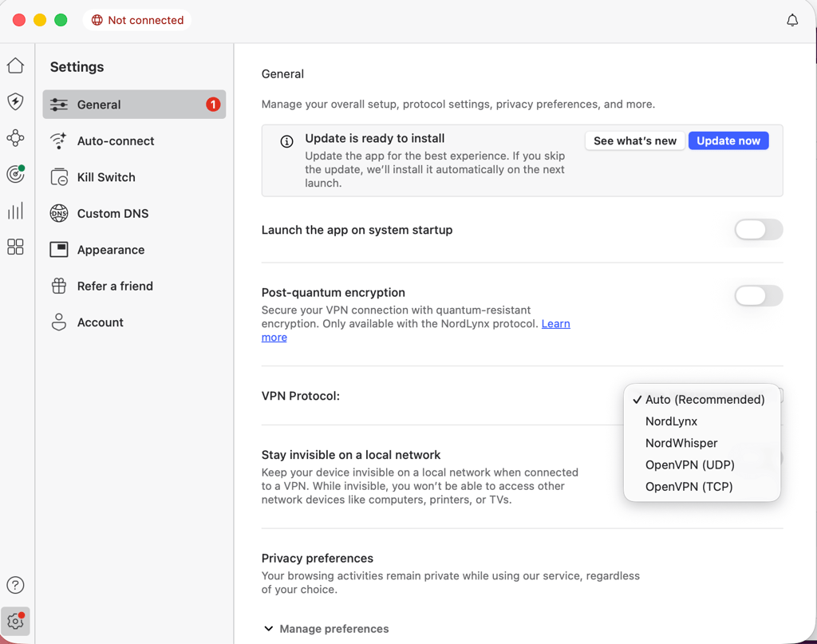This screenshot has height=644, width=817.
Task: Open Account settings
Action: [x=134, y=322]
